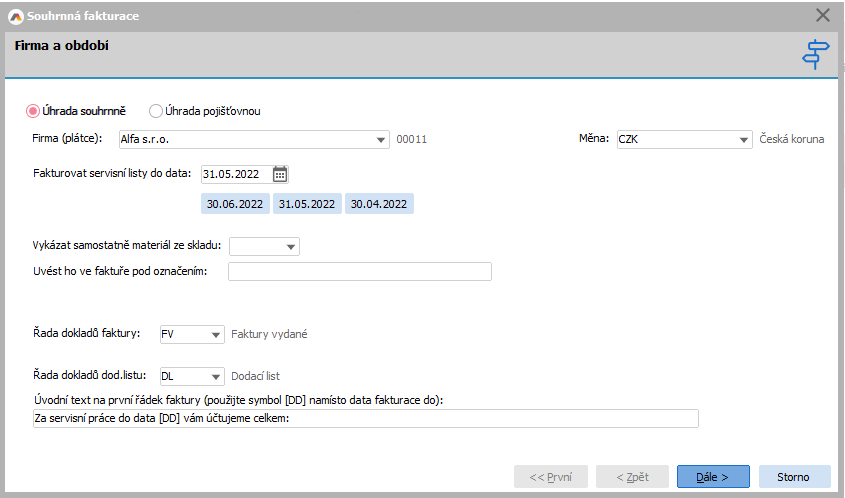Open the Řada dokladů faktury dropdown
Viewport: 845px width, 498px height.
click(x=215, y=334)
